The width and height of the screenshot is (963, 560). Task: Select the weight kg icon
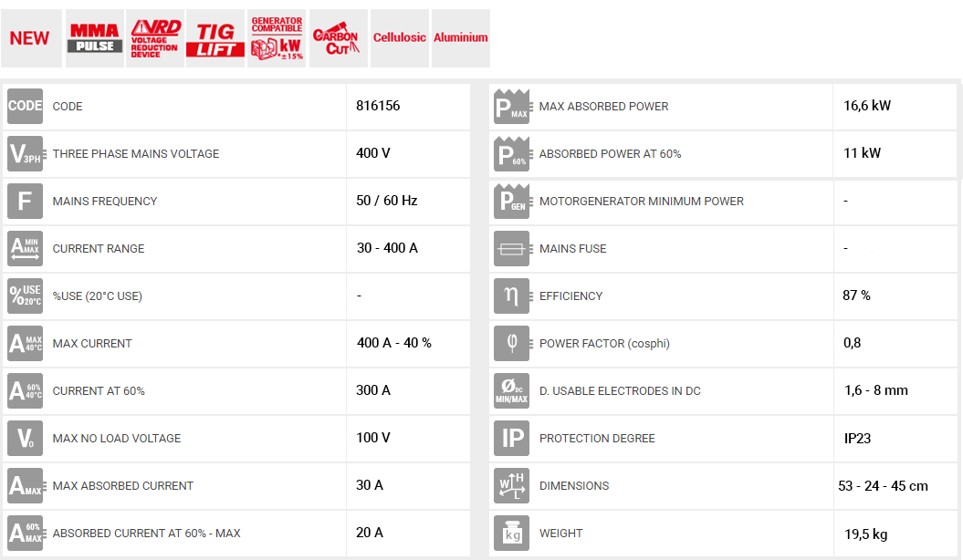511,533
